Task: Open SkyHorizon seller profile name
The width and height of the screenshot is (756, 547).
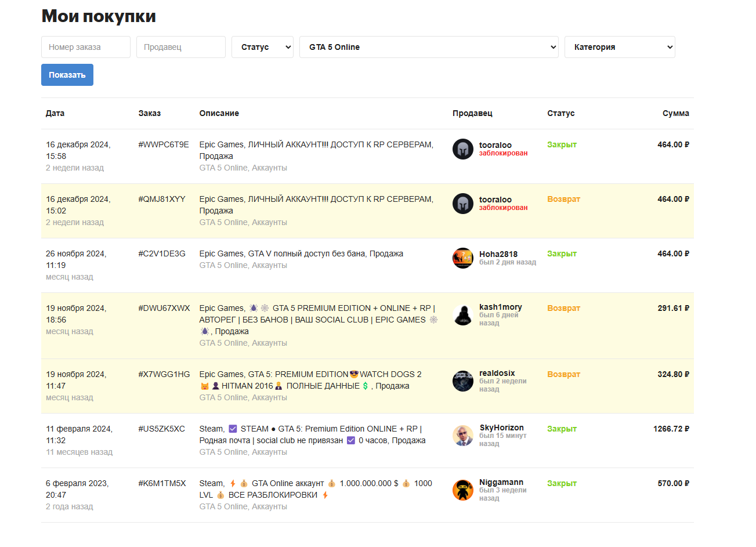Action: click(x=501, y=428)
